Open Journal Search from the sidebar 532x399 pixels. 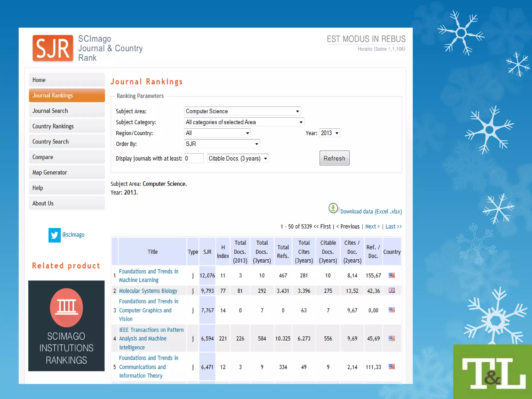pos(67,111)
